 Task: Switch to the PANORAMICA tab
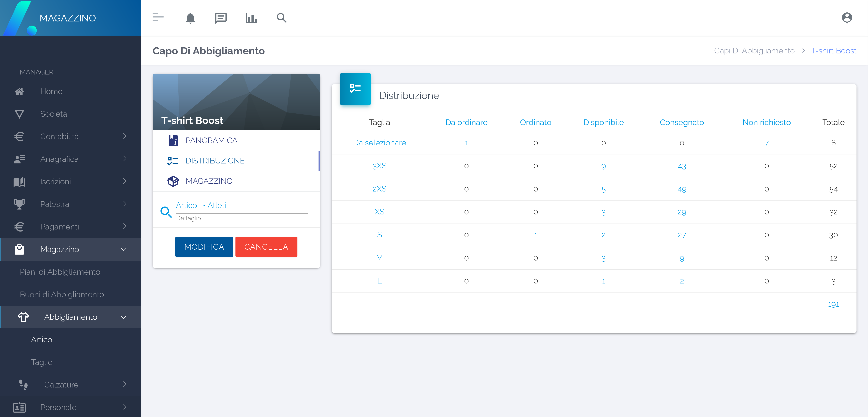(211, 140)
